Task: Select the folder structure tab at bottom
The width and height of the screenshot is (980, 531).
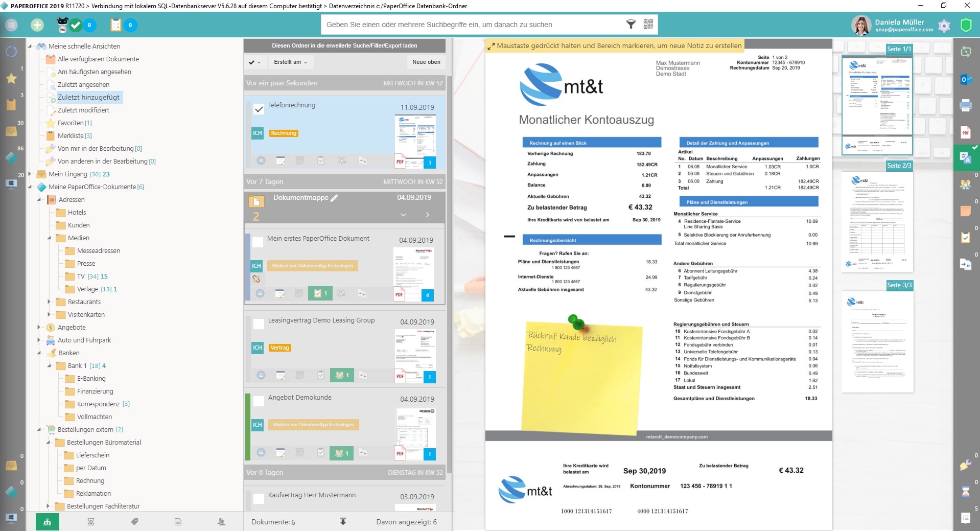Action: [48, 522]
